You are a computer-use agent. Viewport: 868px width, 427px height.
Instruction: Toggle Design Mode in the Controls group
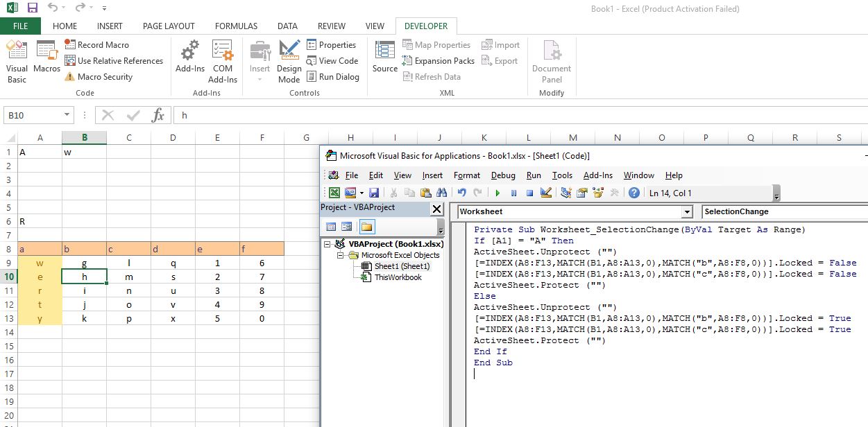click(x=289, y=60)
